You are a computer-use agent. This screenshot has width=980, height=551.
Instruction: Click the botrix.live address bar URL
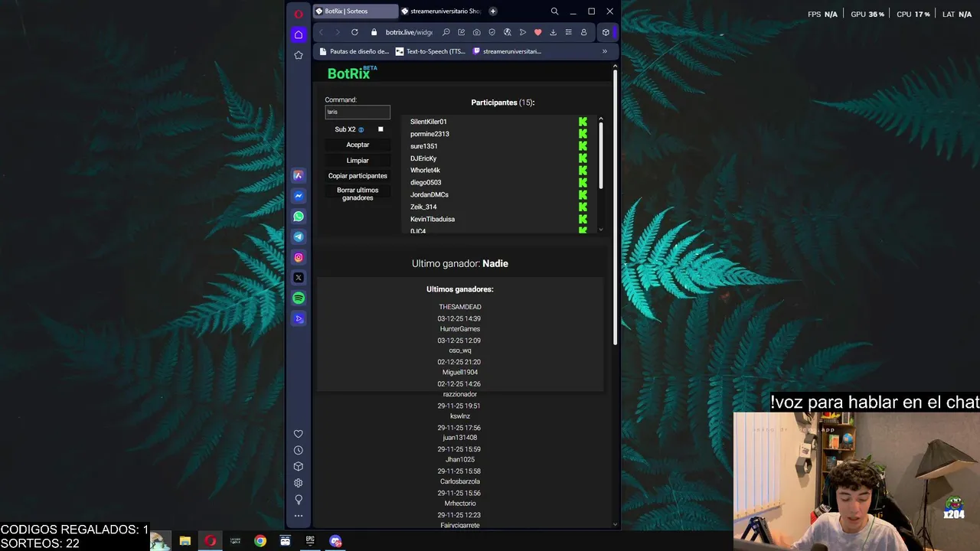pos(409,32)
